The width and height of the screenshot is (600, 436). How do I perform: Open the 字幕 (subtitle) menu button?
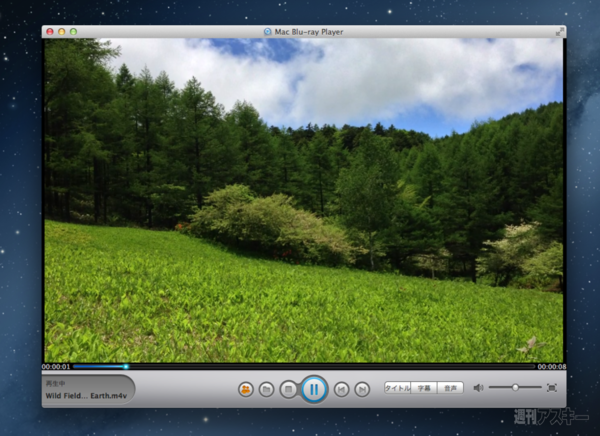(x=424, y=388)
